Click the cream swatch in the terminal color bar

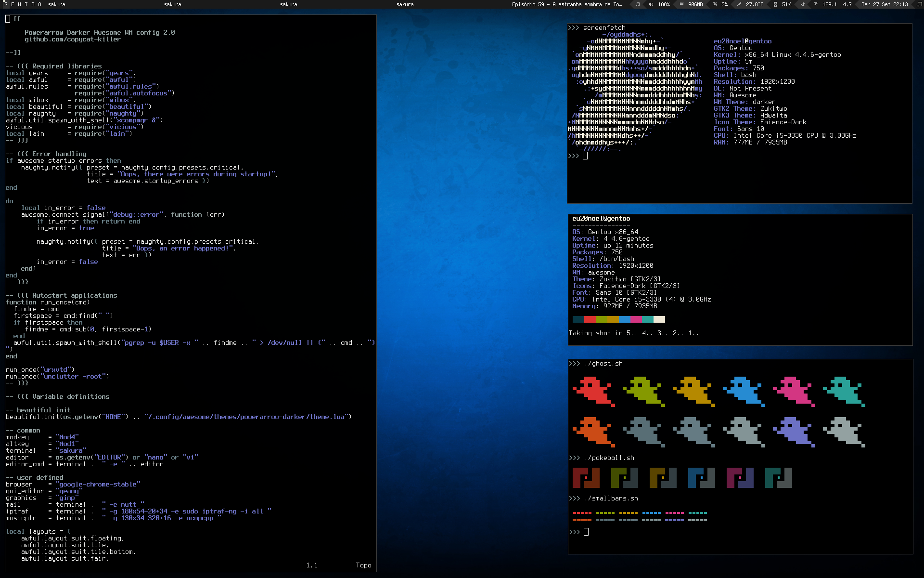pos(659,319)
